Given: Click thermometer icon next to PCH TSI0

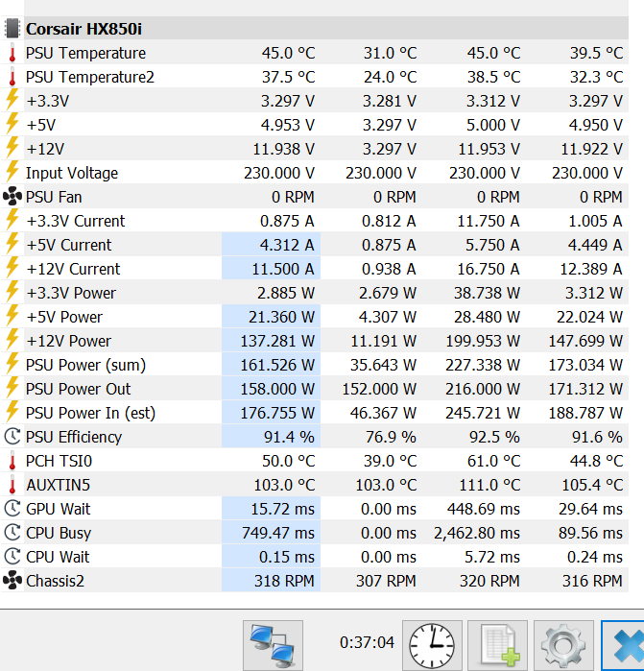Looking at the screenshot, I should point(12,461).
